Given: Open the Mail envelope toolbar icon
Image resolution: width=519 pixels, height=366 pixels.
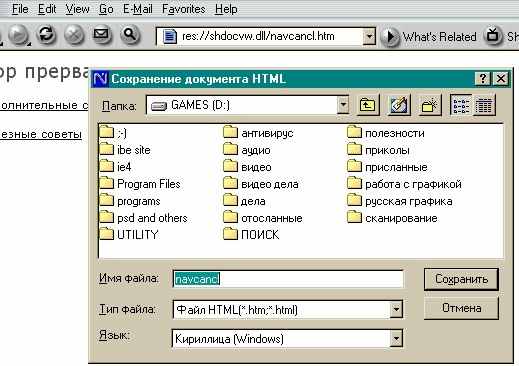Looking at the screenshot, I should (101, 35).
